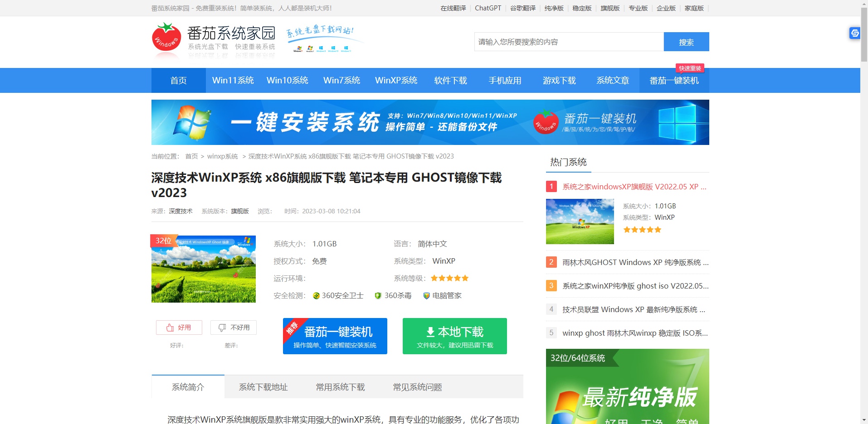
Task: Click the source text 深度技术
Action: tap(180, 211)
